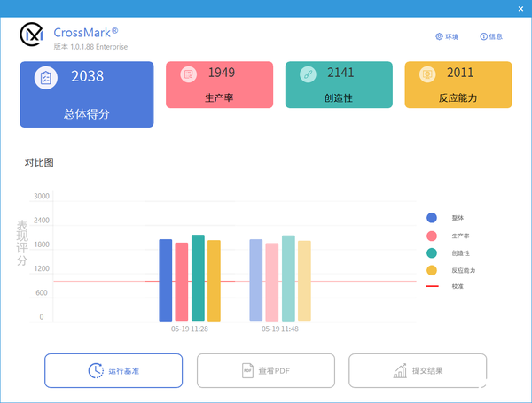Open report with 查看PDF button
532x403 pixels.
coord(266,370)
